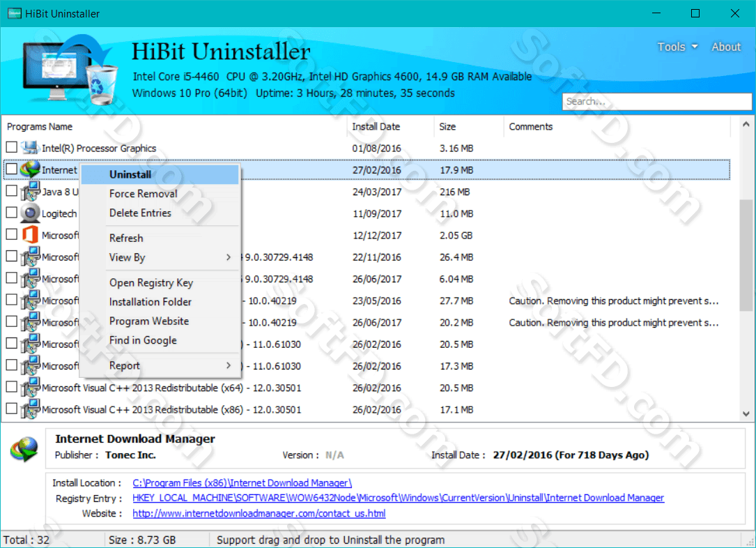The height and width of the screenshot is (548, 756).
Task: Click the Search input field
Action: click(x=656, y=101)
